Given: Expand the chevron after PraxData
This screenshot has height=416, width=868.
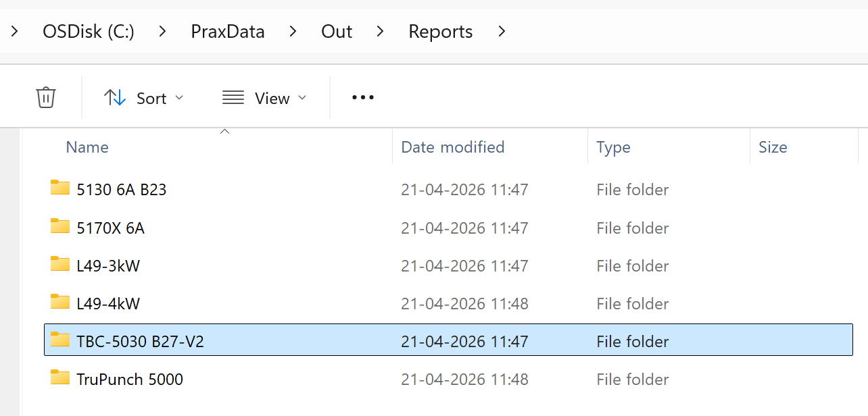Looking at the screenshot, I should tap(293, 31).
